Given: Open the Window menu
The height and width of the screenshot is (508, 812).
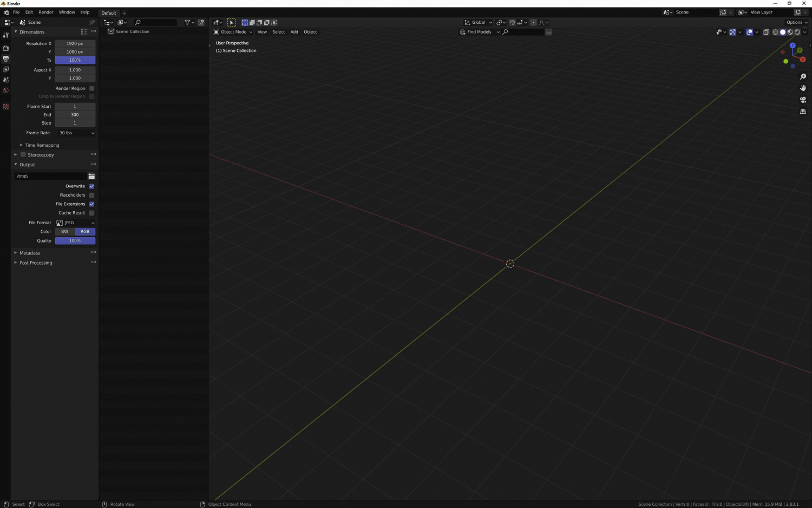Looking at the screenshot, I should point(67,12).
